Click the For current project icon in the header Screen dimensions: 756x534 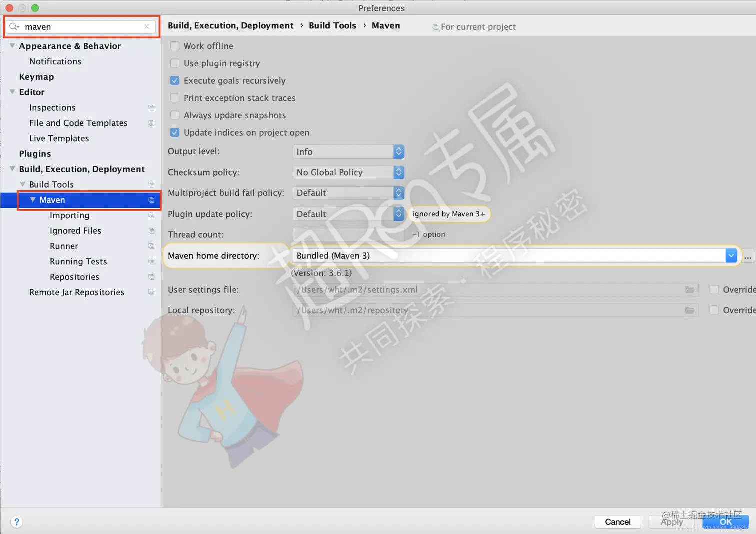[435, 27]
